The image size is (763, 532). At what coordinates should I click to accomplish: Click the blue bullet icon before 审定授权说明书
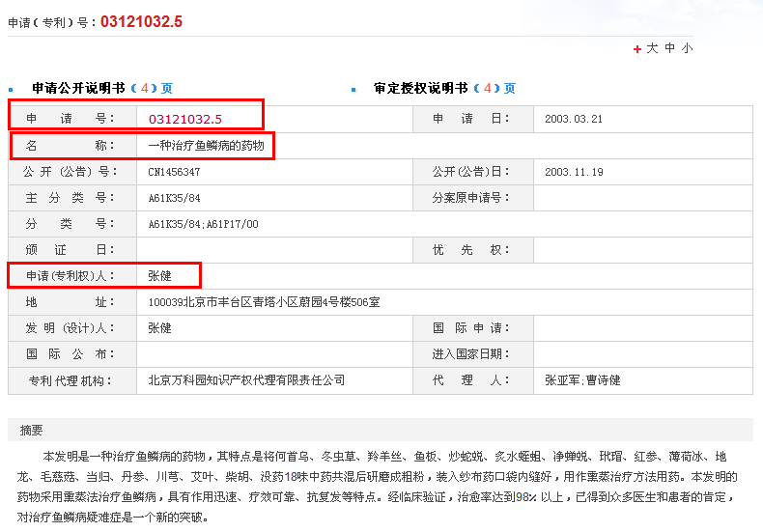tap(353, 89)
